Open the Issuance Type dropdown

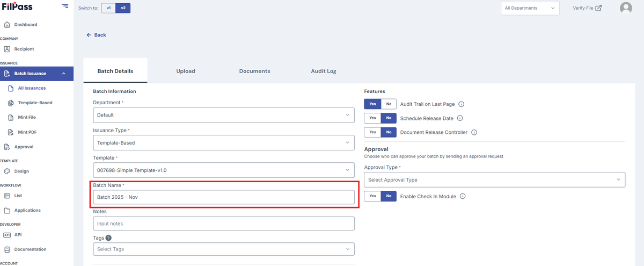[224, 142]
